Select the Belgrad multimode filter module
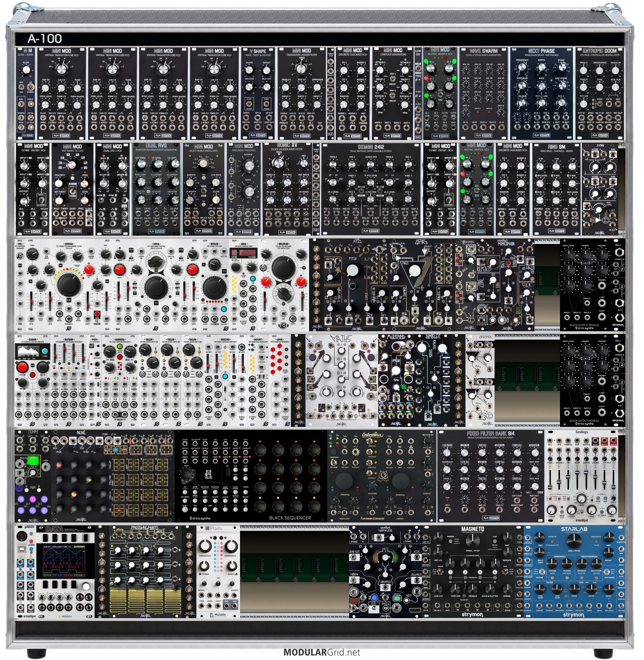This screenshot has width=644, height=660. (284, 285)
